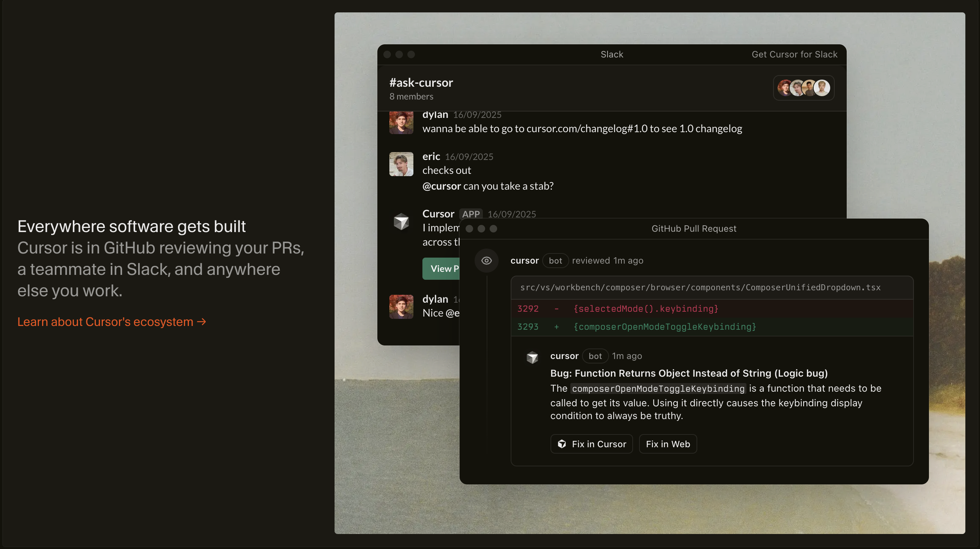This screenshot has height=549, width=980.
Task: Click the eye review icon in pull request
Action: [486, 261]
